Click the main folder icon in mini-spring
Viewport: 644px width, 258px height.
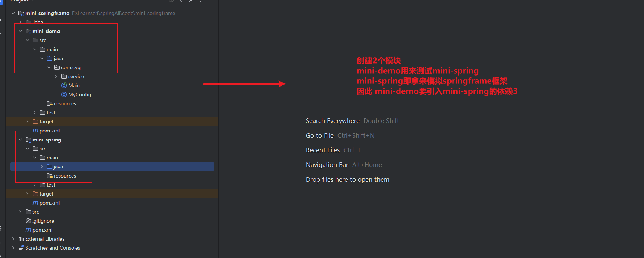coord(43,158)
